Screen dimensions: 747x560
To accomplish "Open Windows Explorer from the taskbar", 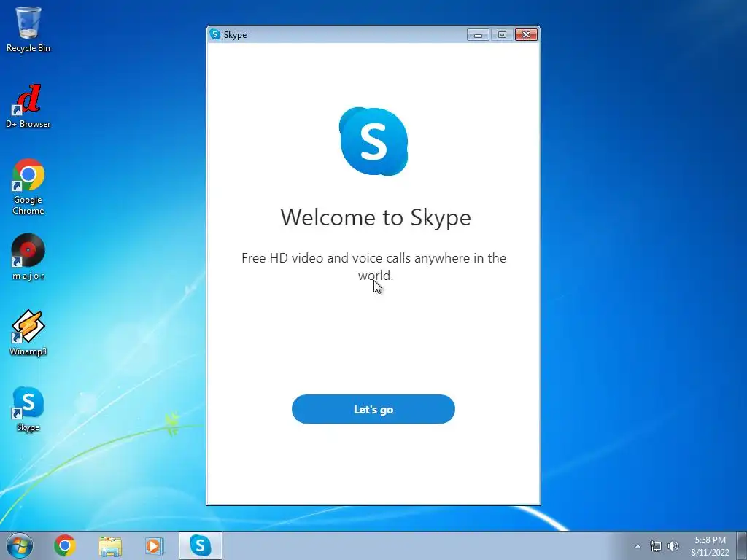I will coord(110,545).
